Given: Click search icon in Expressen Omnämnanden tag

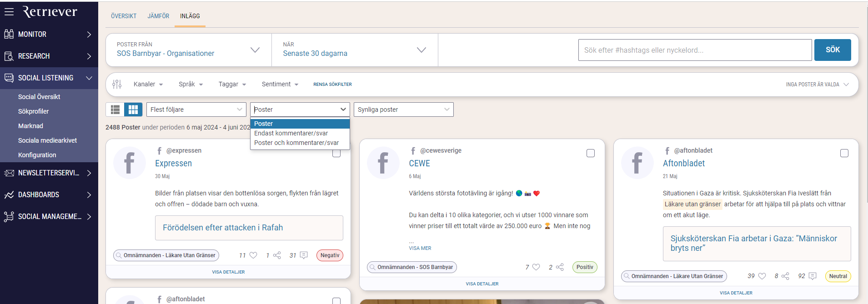Looking at the screenshot, I should pos(119,255).
